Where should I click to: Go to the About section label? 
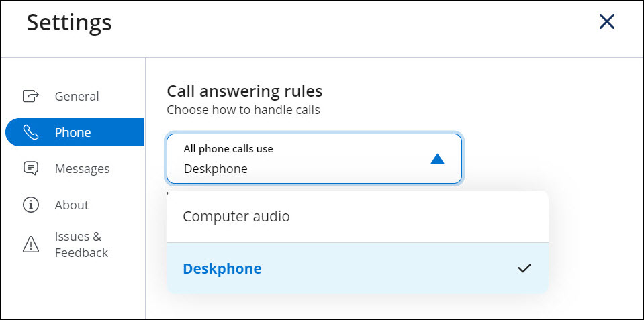72,205
